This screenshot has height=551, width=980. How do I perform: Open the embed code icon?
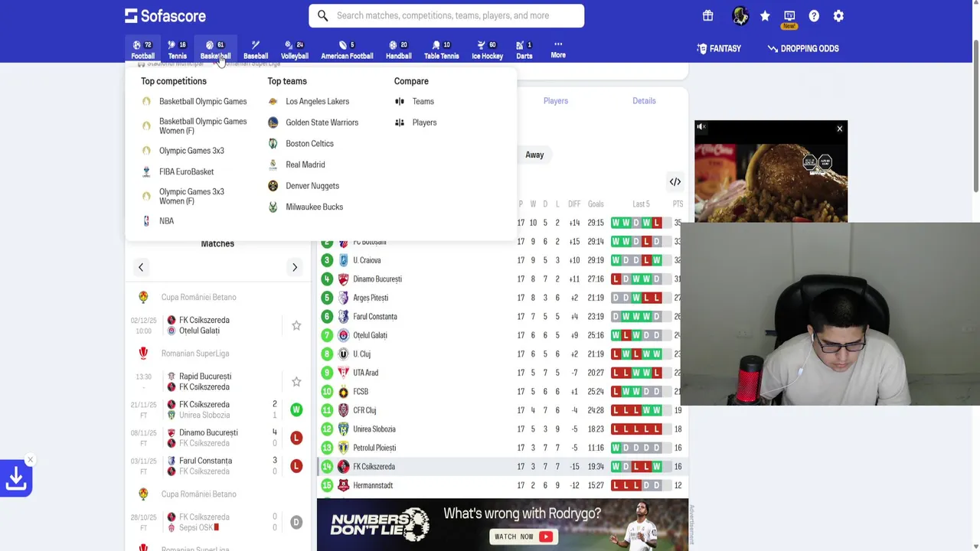(x=675, y=182)
